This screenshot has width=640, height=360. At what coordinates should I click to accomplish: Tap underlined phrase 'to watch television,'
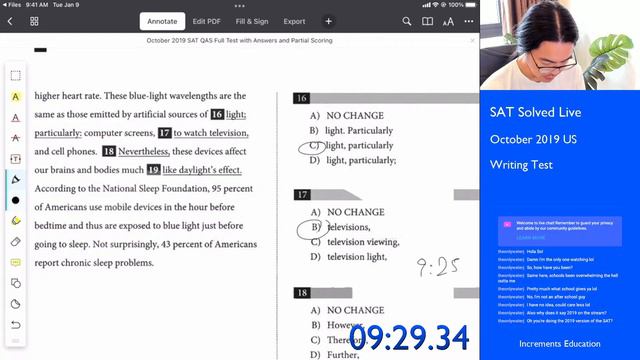(x=211, y=133)
